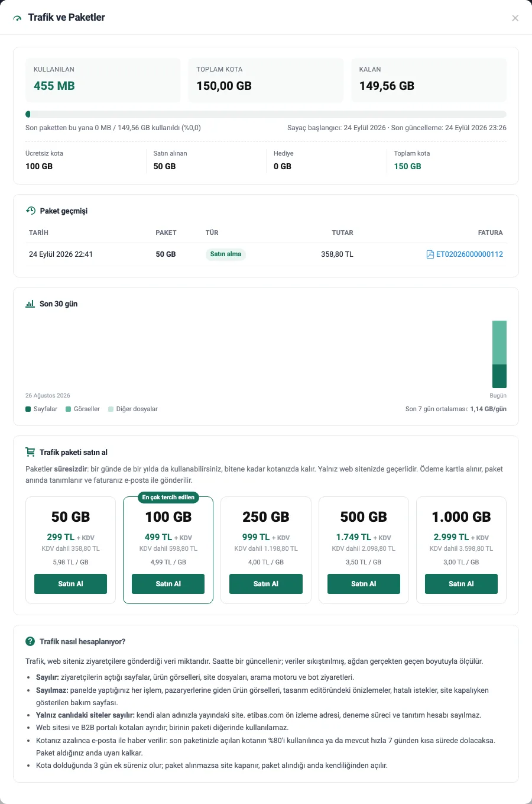Click the FATURA column header
532x804 pixels.
coord(491,233)
